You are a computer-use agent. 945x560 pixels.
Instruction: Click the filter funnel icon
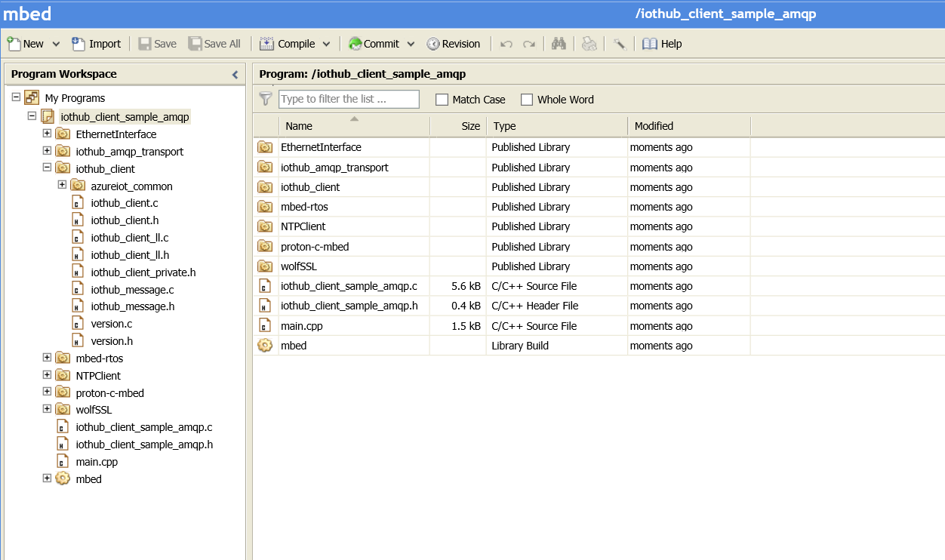265,99
